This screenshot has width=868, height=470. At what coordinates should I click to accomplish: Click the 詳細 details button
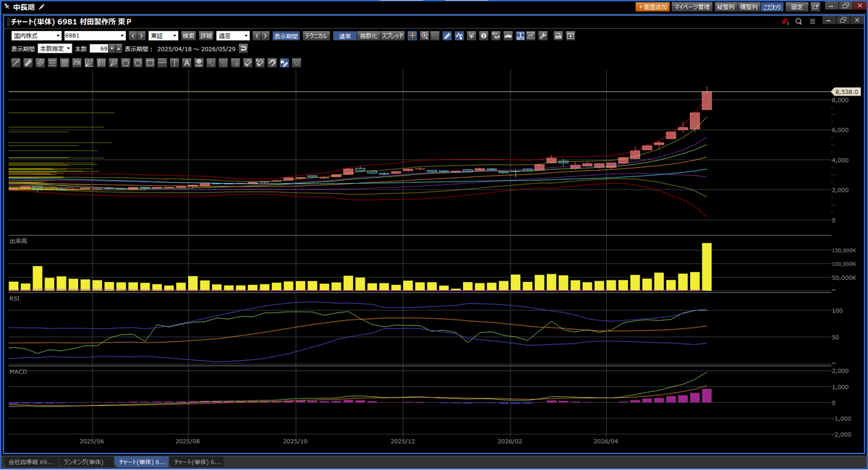[206, 35]
